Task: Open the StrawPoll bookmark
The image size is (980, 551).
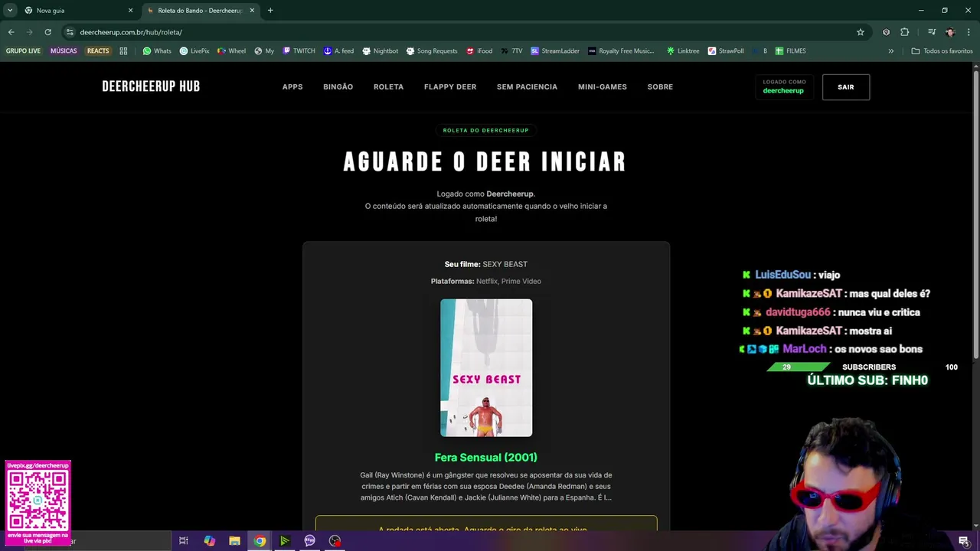Action: coord(726,51)
